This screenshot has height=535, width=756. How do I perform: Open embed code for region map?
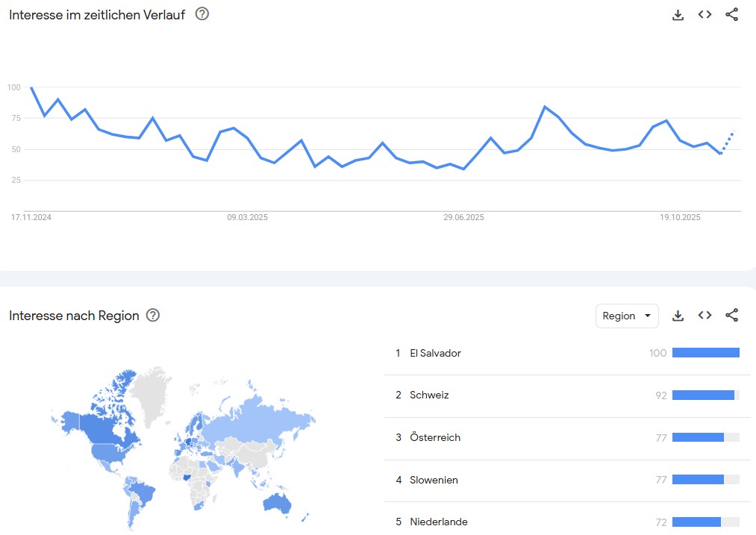coord(705,316)
